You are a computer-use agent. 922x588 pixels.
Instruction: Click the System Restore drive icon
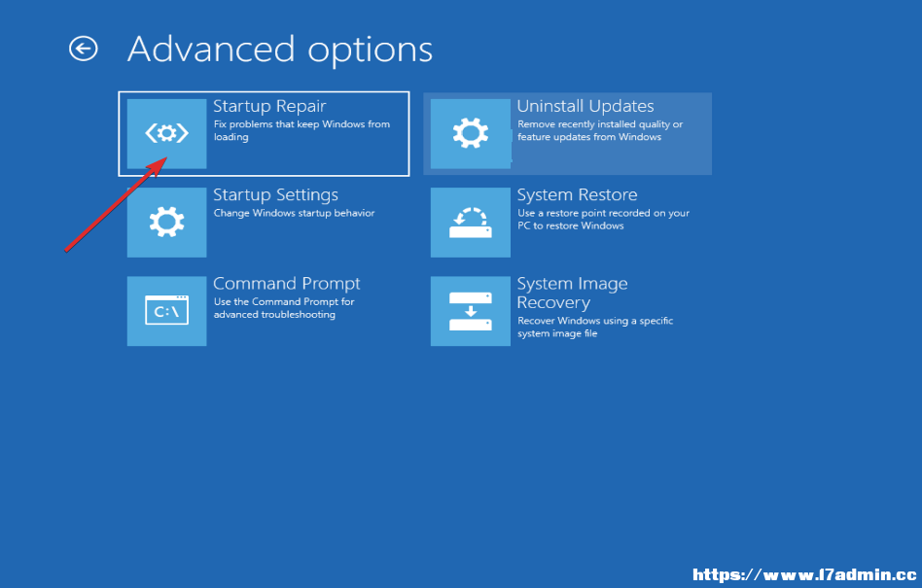tap(471, 222)
